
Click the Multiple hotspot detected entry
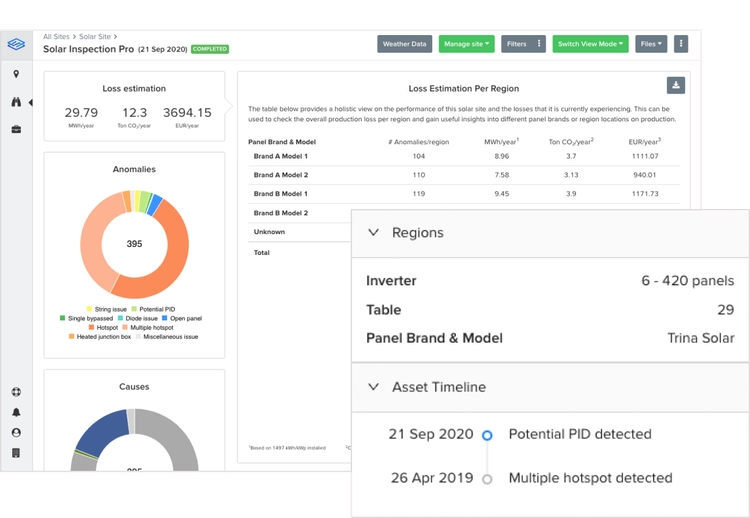[x=590, y=478]
